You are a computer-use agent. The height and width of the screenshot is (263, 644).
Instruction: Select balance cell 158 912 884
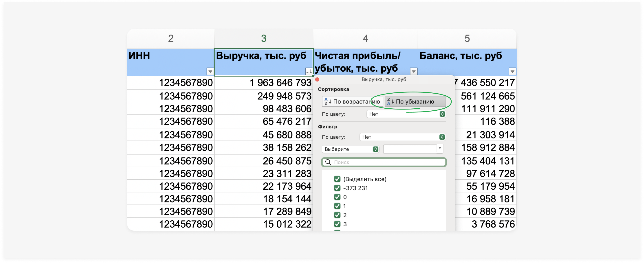[486, 147]
